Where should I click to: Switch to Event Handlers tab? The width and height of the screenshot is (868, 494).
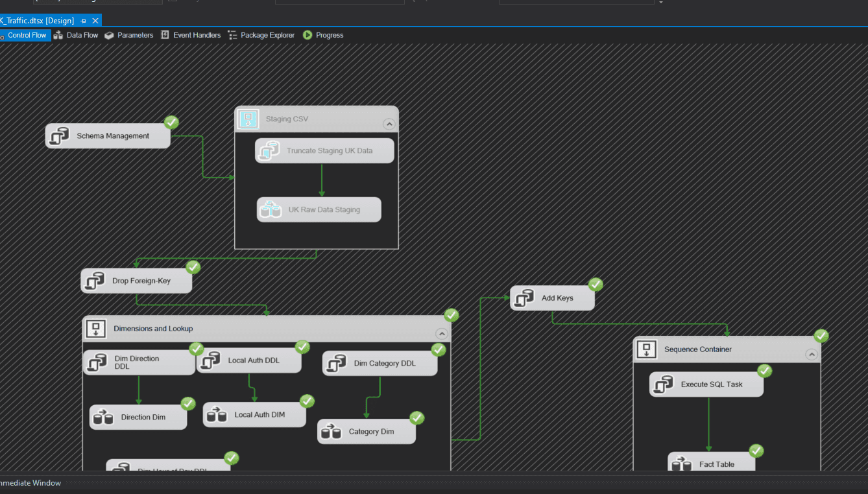(x=190, y=35)
